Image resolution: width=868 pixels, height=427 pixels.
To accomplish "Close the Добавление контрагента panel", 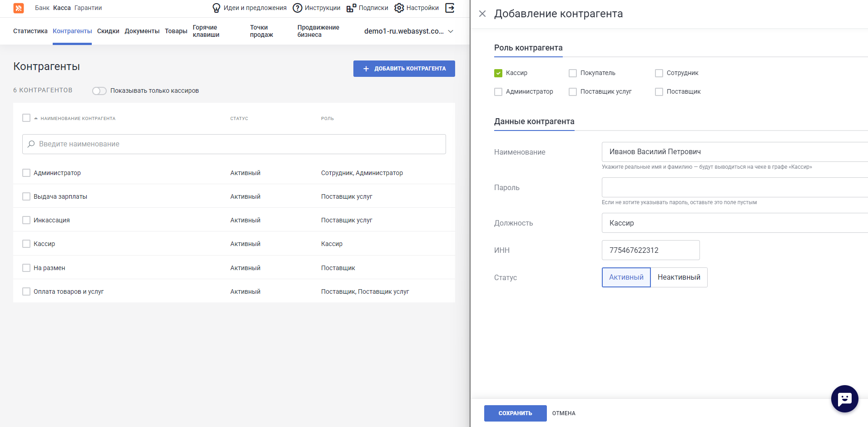I will pyautogui.click(x=482, y=14).
